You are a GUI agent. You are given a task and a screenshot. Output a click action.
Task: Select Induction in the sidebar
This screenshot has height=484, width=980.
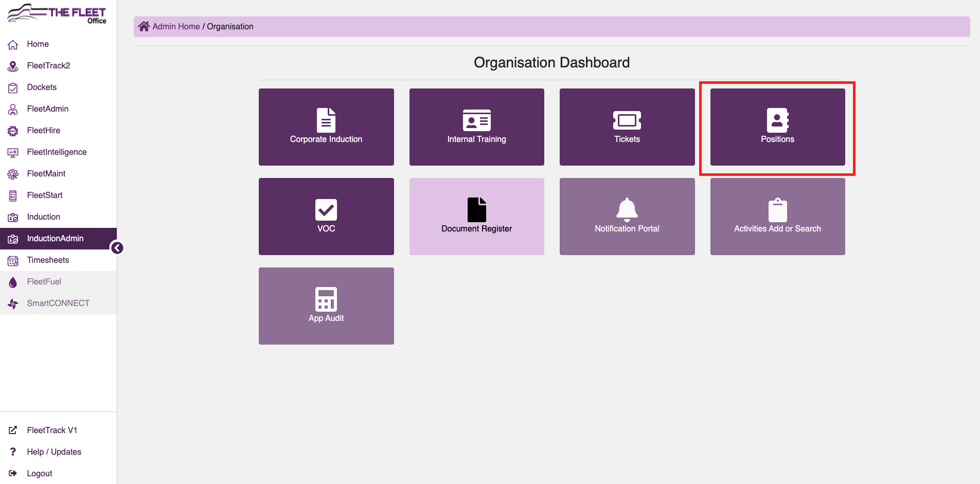coord(58,217)
